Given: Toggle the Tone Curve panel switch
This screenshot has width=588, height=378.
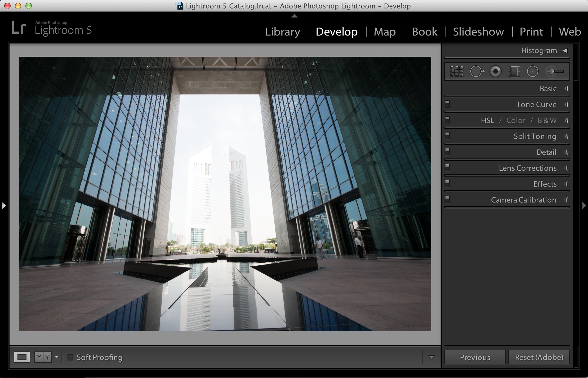Looking at the screenshot, I should [448, 104].
